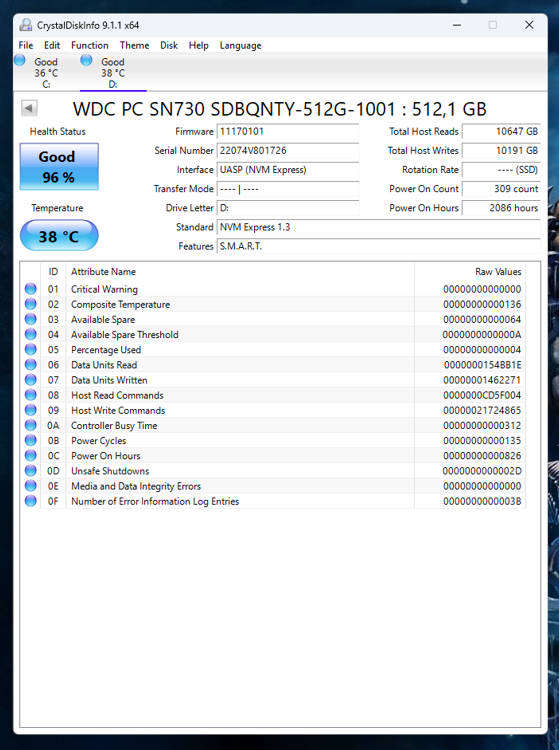Click status orb for Host Write Commands
The image size is (559, 750).
[31, 410]
